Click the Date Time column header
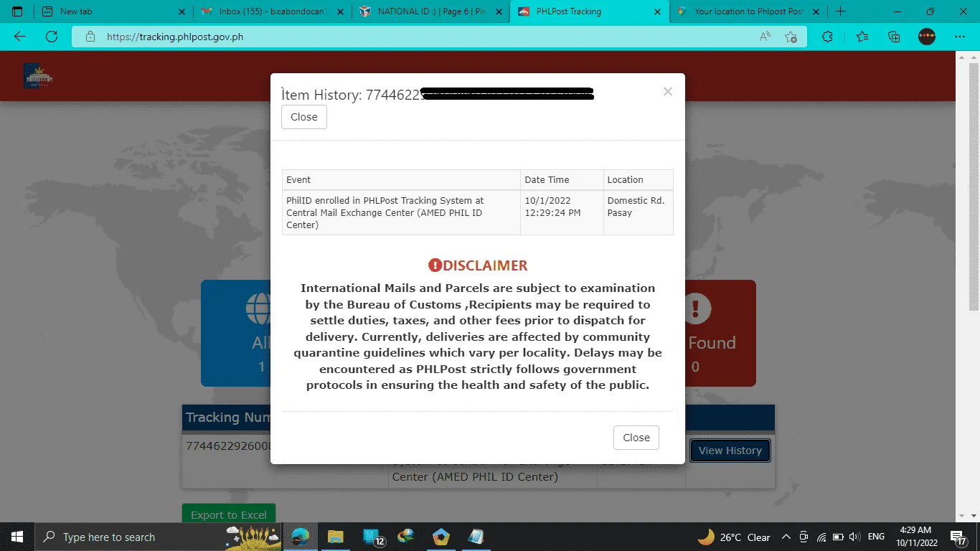The height and width of the screenshot is (551, 980). click(562, 179)
